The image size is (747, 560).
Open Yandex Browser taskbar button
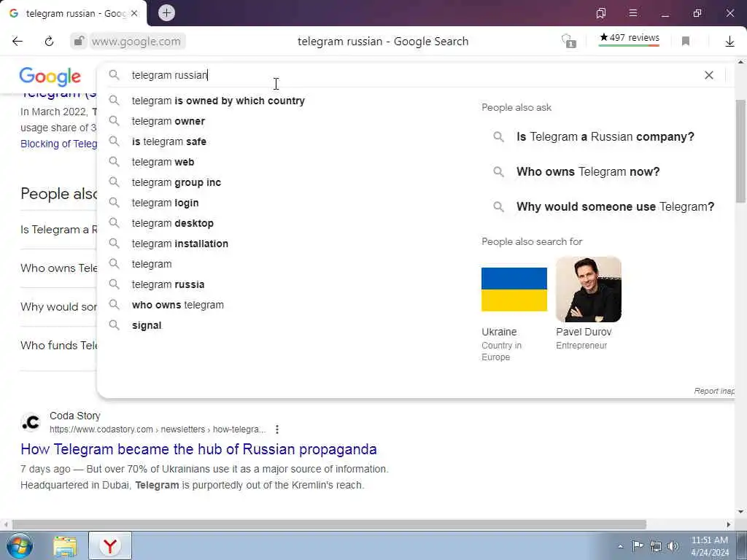coord(110,545)
